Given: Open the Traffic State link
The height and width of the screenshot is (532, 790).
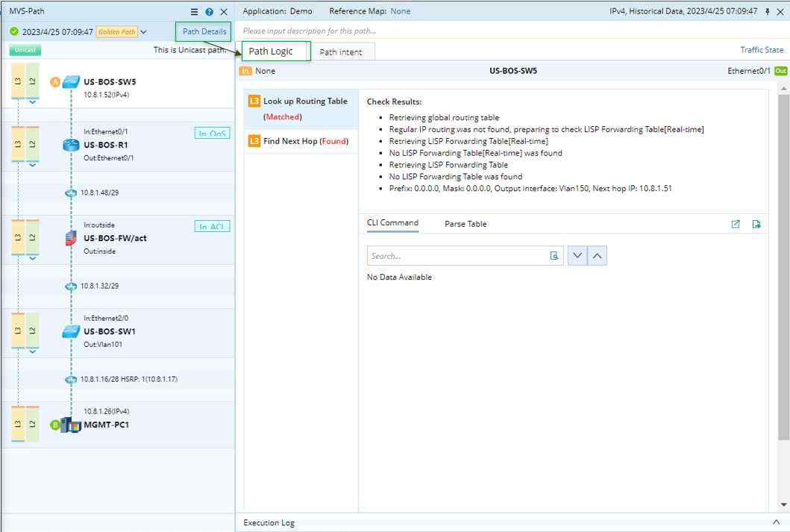Looking at the screenshot, I should click(x=762, y=50).
